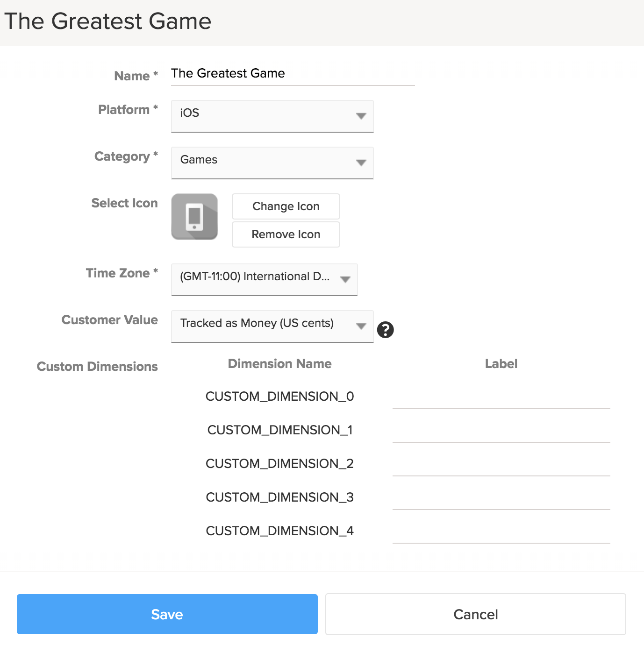Click the Category dropdown arrow
Viewport: 644px width, 652px height.
(361, 163)
